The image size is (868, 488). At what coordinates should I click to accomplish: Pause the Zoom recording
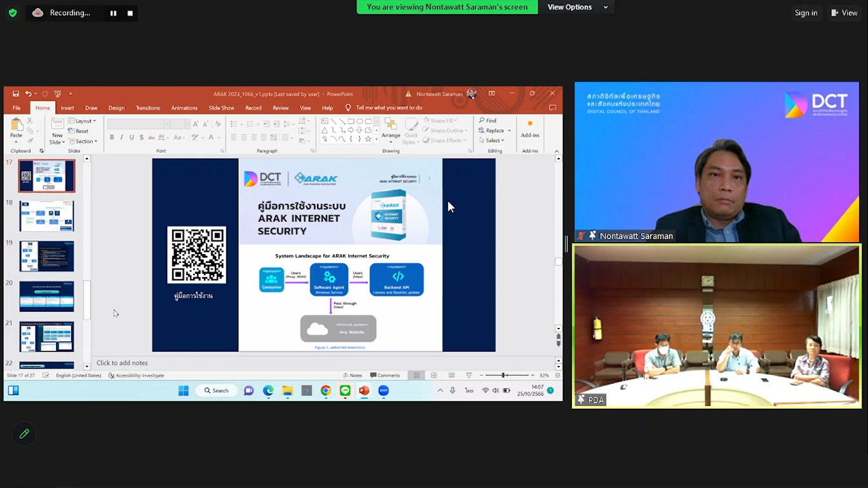113,13
